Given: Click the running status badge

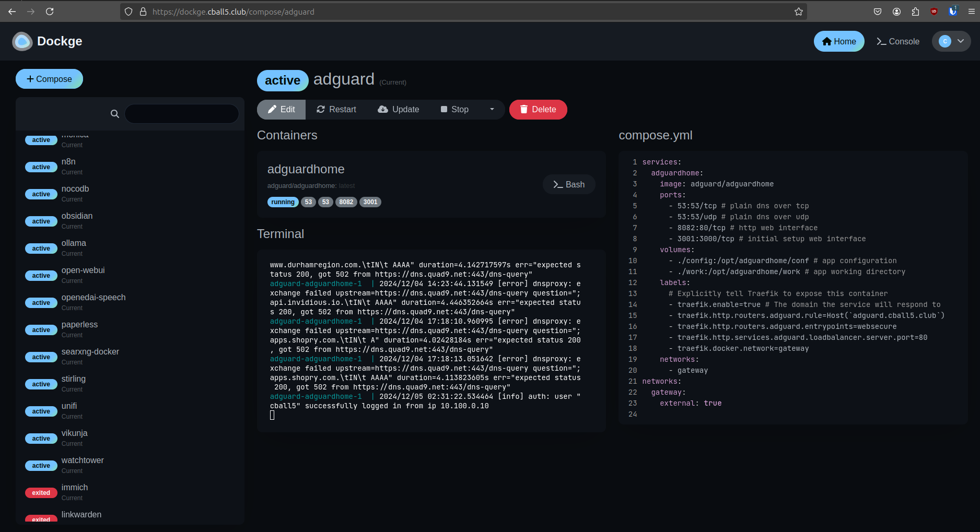Looking at the screenshot, I should point(283,202).
